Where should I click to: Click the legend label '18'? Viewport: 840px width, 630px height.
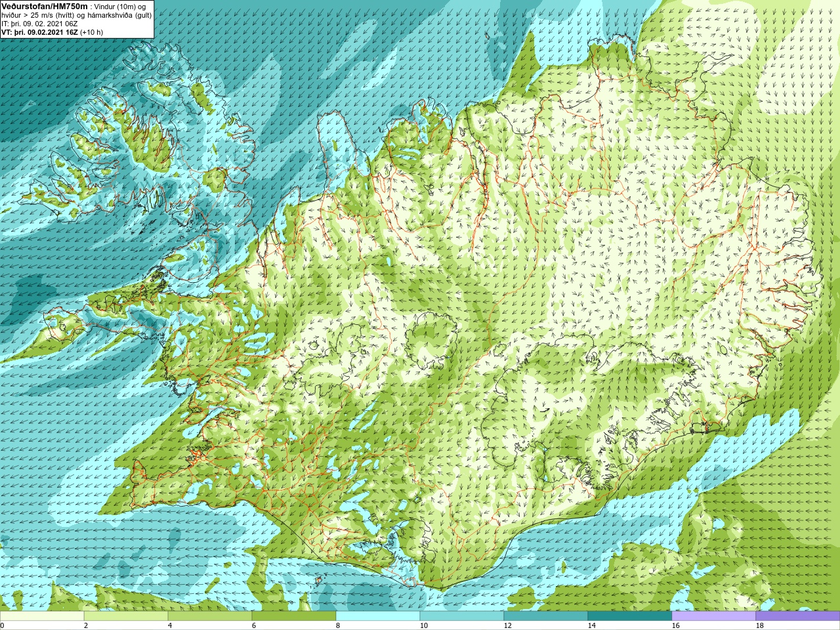(x=759, y=625)
